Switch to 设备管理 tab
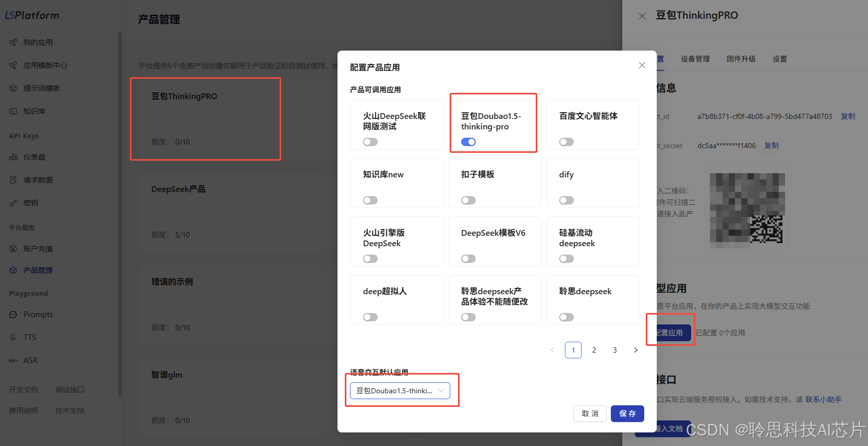The width and height of the screenshot is (868, 446). tap(695, 59)
